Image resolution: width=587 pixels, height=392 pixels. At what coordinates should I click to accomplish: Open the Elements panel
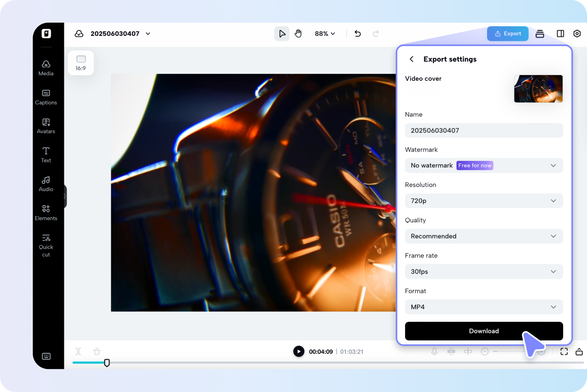coord(46,212)
